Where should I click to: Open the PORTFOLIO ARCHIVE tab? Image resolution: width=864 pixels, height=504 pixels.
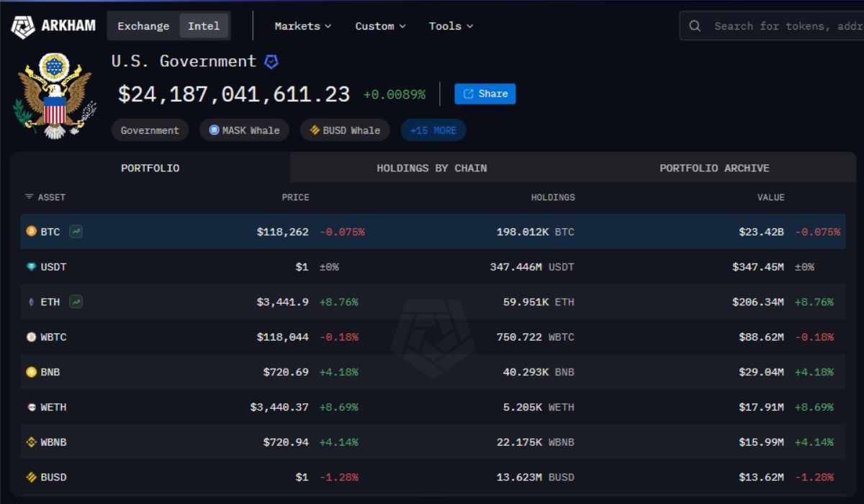click(714, 168)
